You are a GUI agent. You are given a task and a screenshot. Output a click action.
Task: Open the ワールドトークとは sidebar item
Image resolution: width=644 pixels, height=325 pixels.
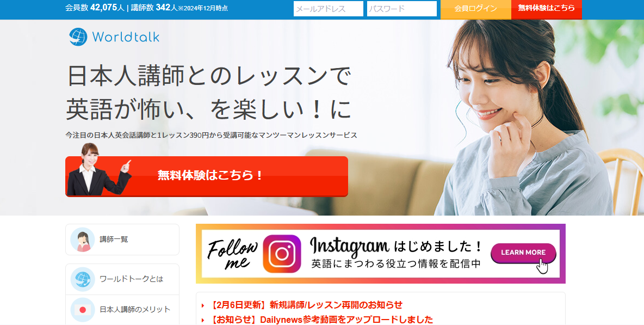point(122,279)
